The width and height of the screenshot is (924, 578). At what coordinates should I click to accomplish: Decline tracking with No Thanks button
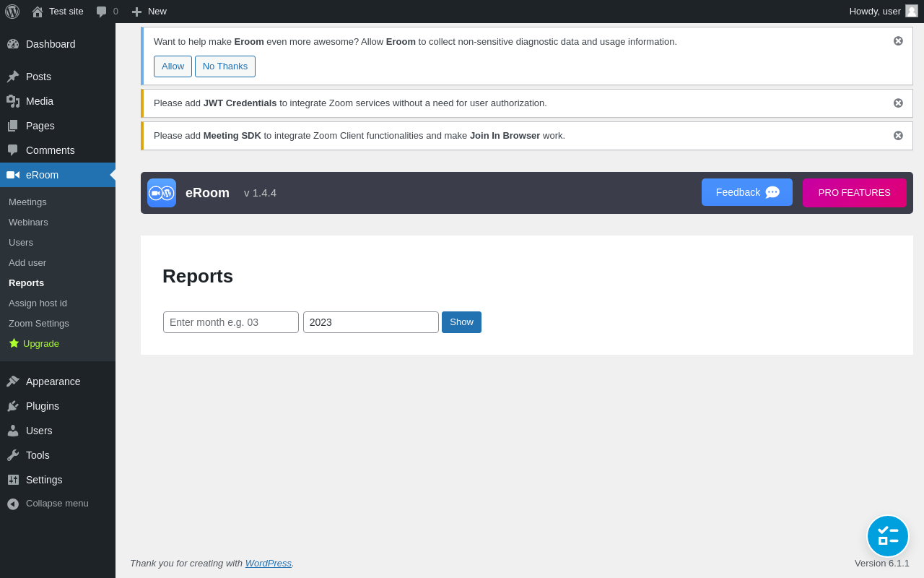[225, 66]
